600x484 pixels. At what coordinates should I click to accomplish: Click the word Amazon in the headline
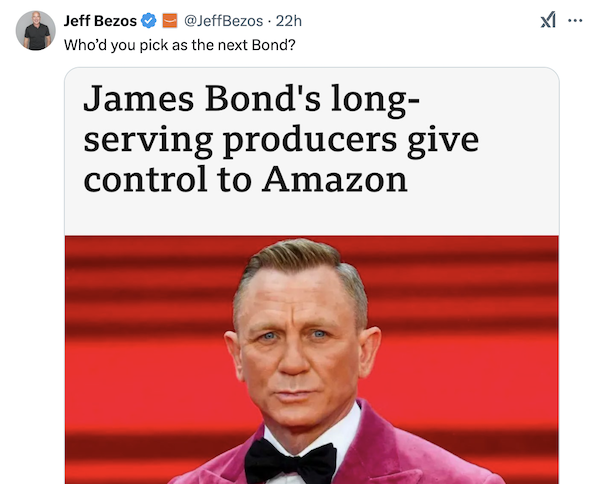coord(335,179)
